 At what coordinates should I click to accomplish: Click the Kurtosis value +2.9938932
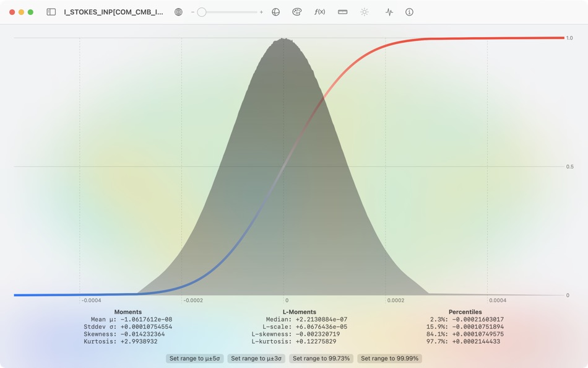(x=139, y=341)
